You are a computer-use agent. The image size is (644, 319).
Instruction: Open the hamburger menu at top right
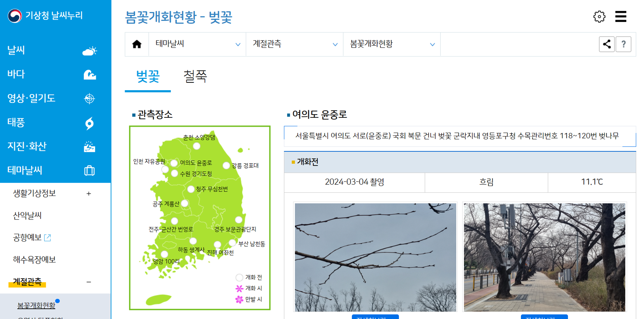pyautogui.click(x=620, y=17)
